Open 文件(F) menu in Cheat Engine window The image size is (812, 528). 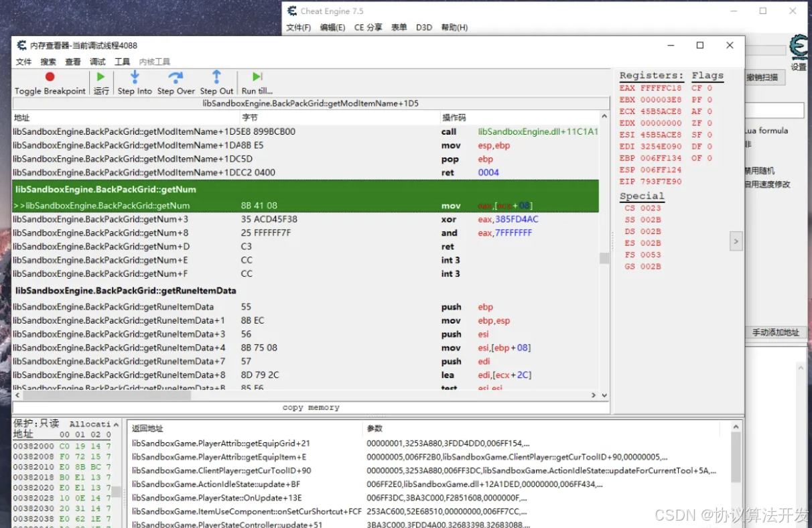[x=299, y=27]
